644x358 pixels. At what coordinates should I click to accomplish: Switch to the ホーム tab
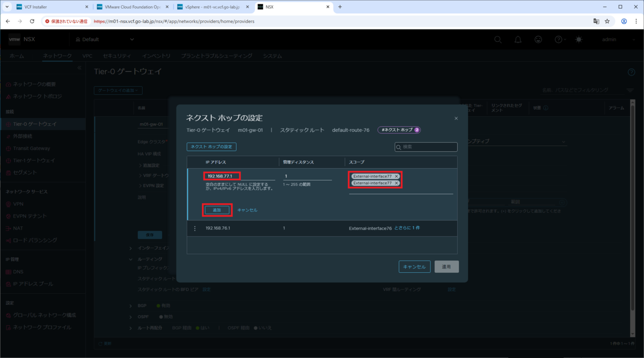tap(17, 56)
